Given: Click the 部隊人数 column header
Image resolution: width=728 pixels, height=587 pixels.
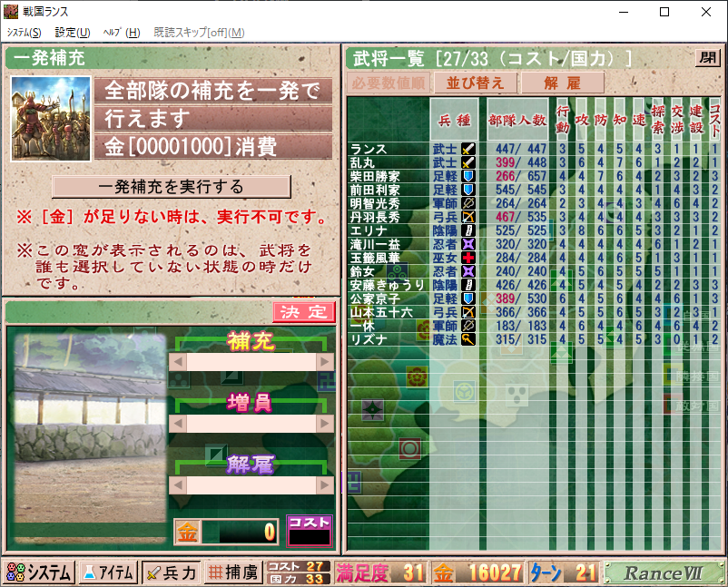Looking at the screenshot, I should (517, 120).
